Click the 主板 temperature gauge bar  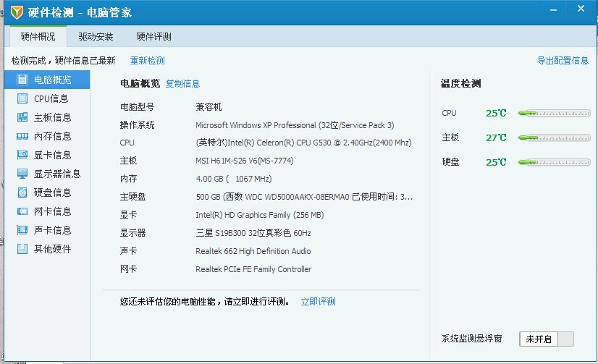(x=554, y=137)
